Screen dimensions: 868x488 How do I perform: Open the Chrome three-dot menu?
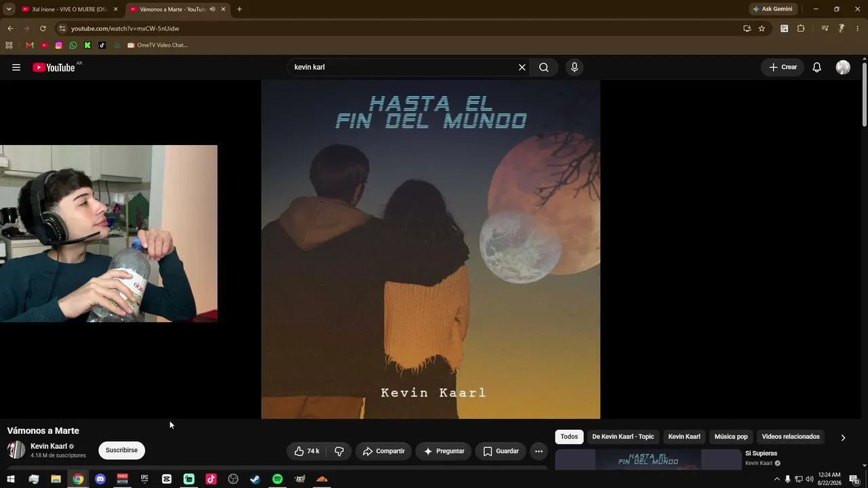(858, 28)
